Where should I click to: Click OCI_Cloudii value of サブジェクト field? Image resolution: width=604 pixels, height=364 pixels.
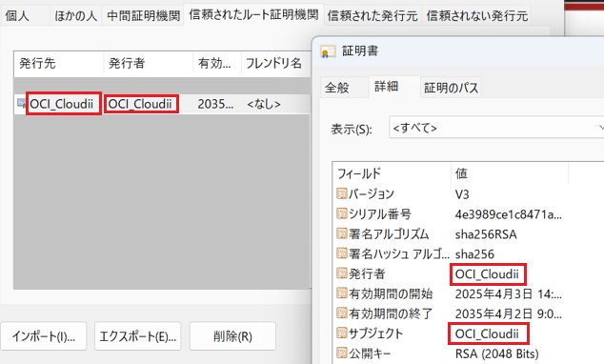(x=487, y=334)
